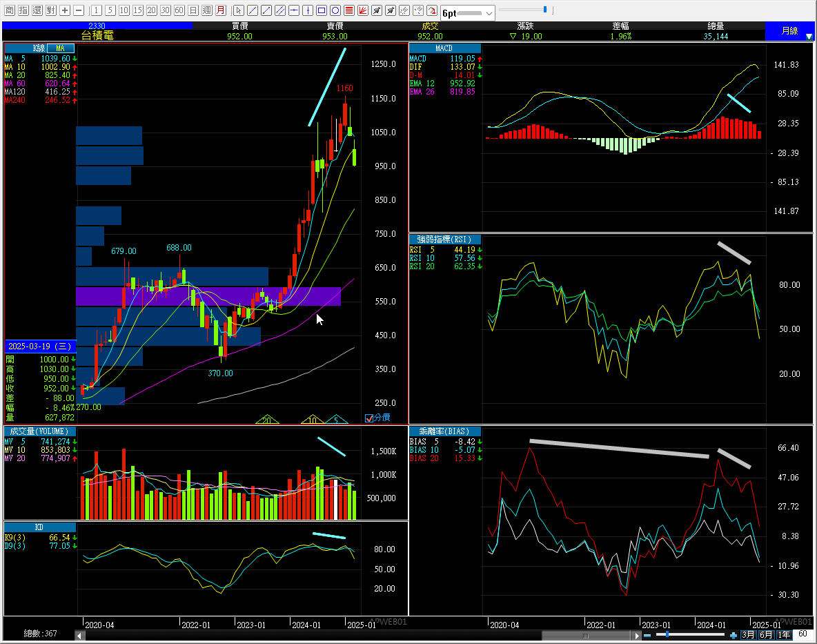Click the blue plus zoom button at bottom

[733, 635]
